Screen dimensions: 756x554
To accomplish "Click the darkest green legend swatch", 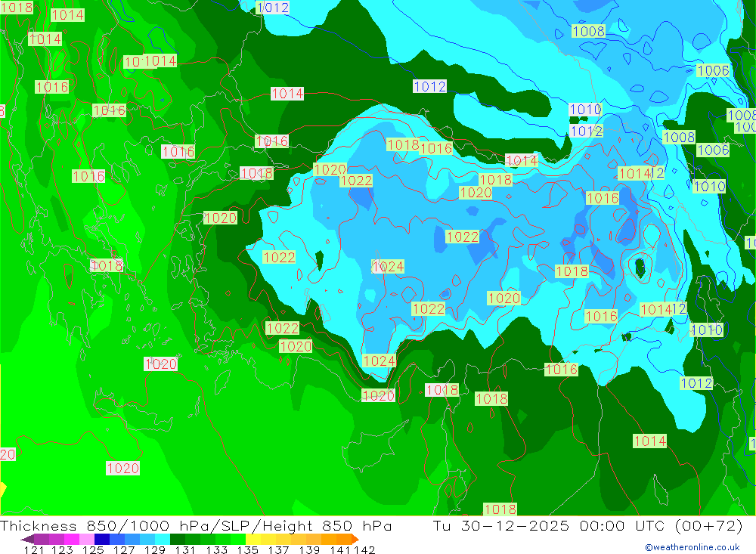I will pos(178,539).
